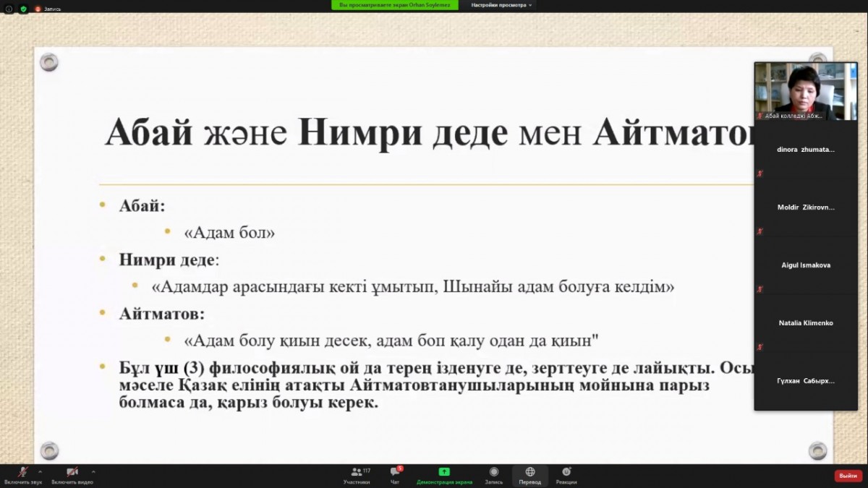
Task: Click the meeting info icon top-left
Action: (9, 9)
